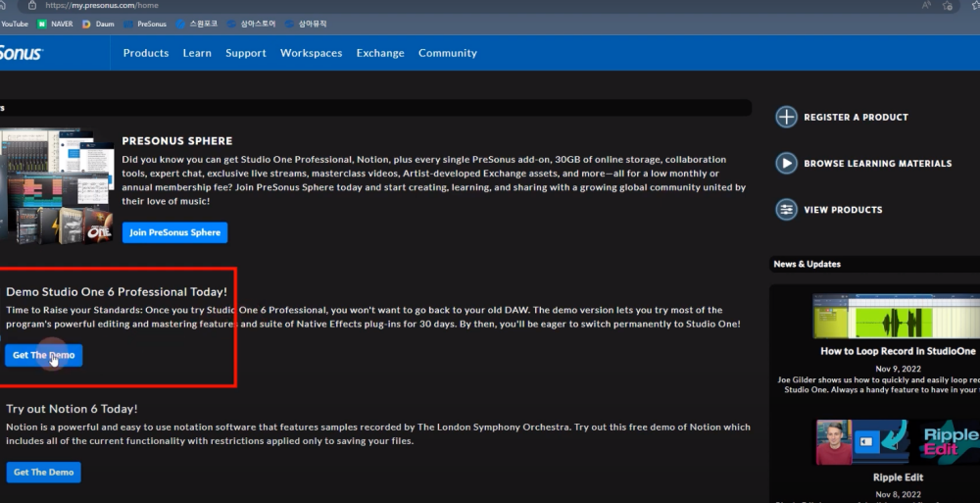
Task: Open the PreSonus bookmark
Action: click(145, 24)
